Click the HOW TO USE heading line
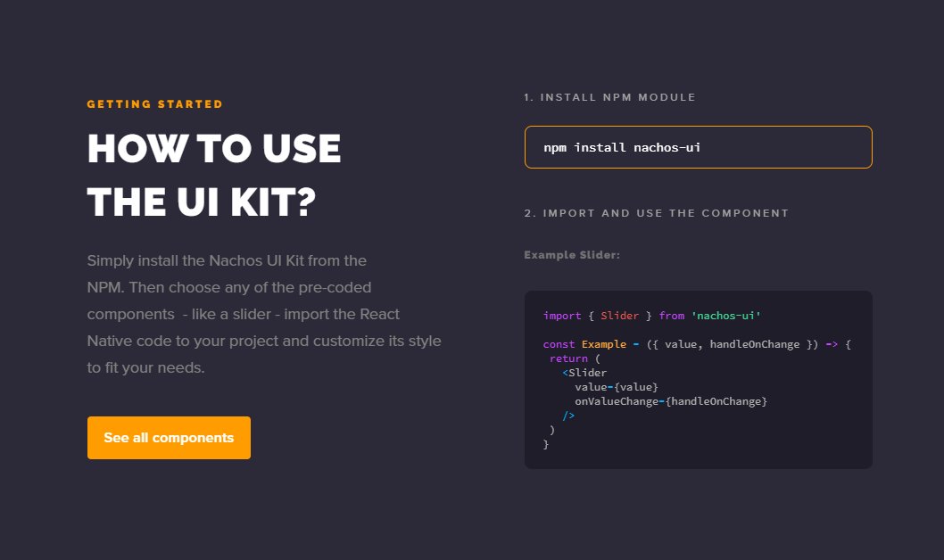This screenshot has width=944, height=560. point(214,149)
